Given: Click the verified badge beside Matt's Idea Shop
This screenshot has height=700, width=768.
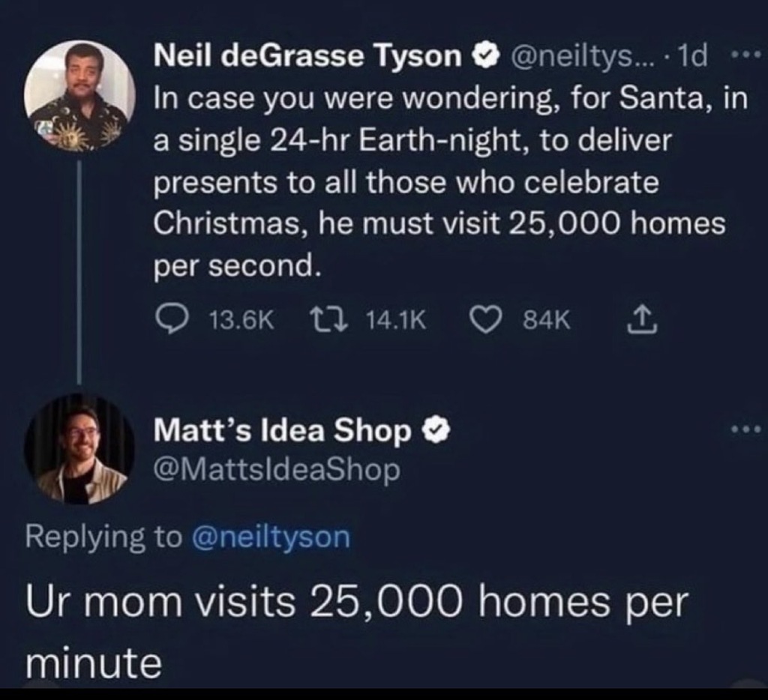Looking at the screenshot, I should [434, 431].
